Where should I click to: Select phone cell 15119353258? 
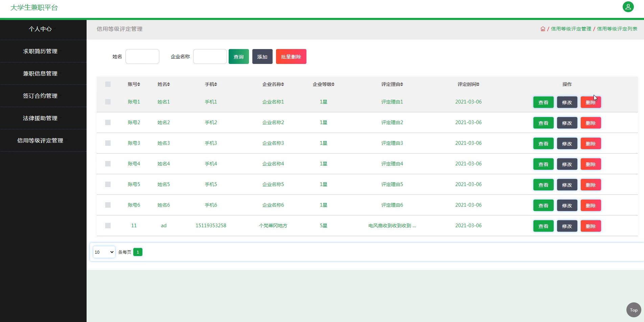click(211, 226)
